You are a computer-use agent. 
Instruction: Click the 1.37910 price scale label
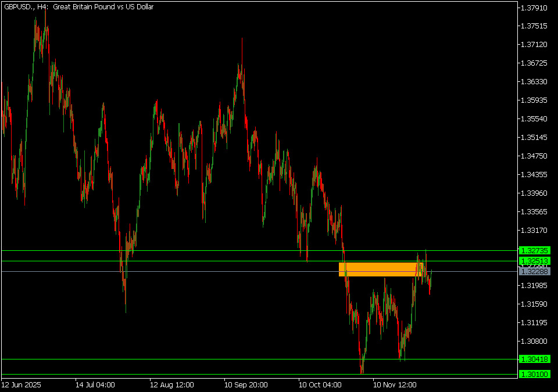[535, 8]
